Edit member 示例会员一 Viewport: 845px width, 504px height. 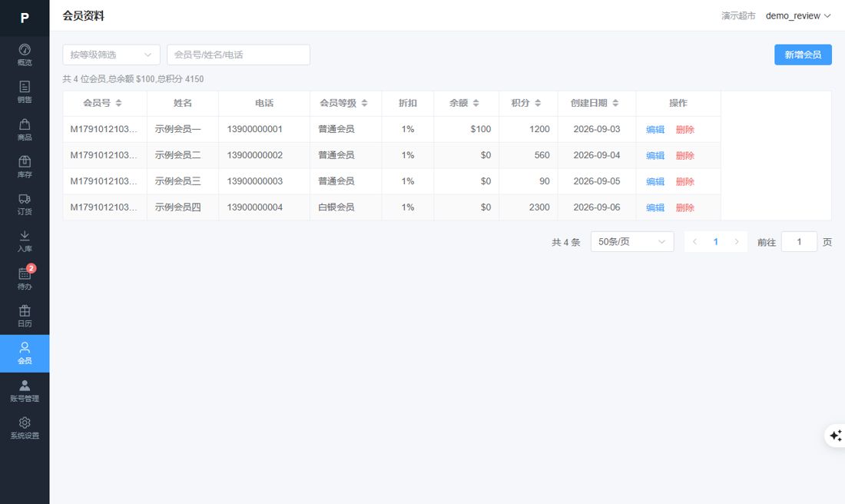click(655, 129)
